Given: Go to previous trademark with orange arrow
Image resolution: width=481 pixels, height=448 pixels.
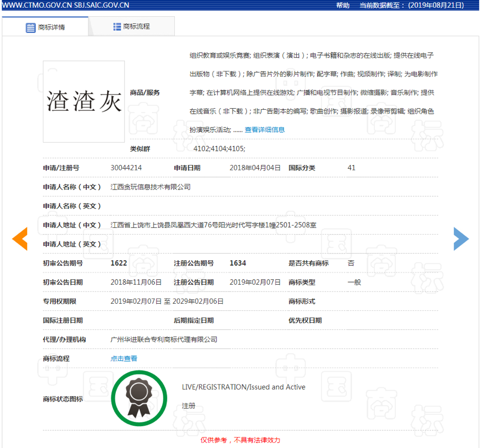Looking at the screenshot, I should pyautogui.click(x=20, y=238).
